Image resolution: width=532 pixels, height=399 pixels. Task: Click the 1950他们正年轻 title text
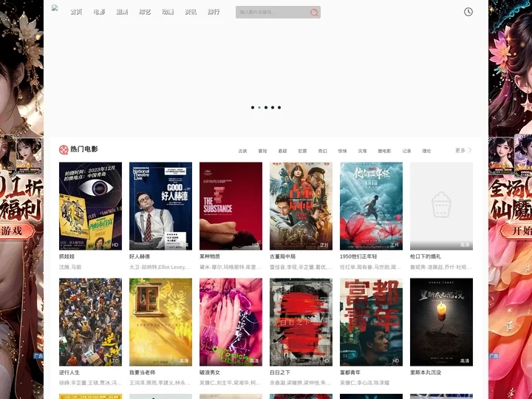[x=358, y=256]
